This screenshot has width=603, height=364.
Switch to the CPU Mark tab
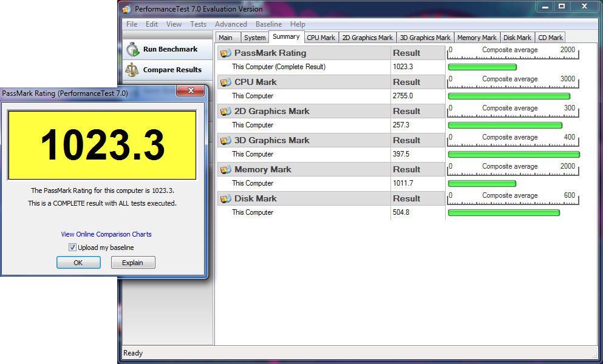[321, 38]
